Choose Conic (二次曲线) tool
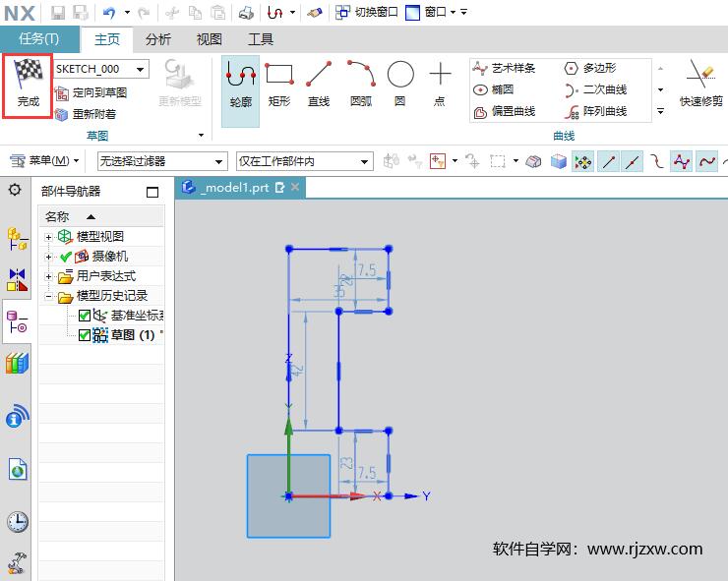This screenshot has height=581, width=728. (x=595, y=89)
